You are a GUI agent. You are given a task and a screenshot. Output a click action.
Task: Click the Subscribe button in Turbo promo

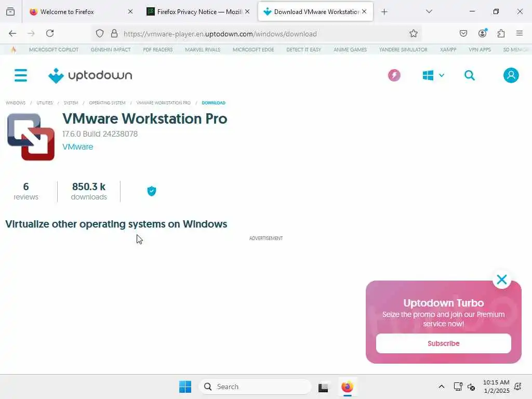[x=444, y=343]
